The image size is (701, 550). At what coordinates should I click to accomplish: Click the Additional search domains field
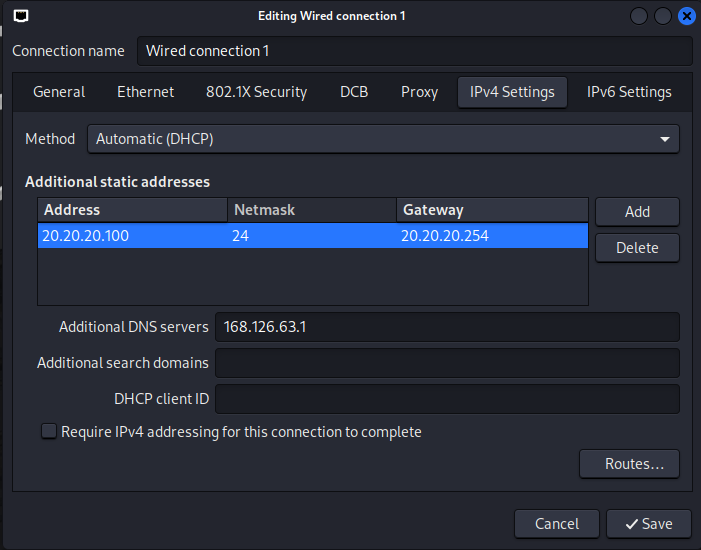pos(447,363)
